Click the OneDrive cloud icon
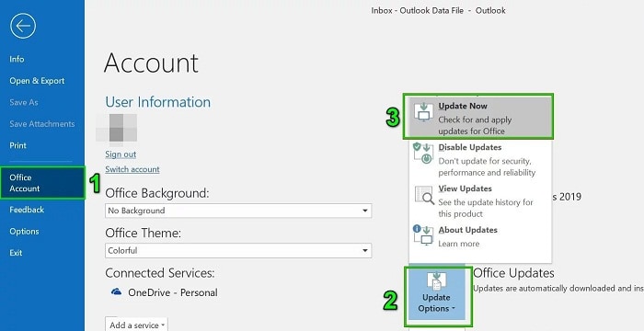Image resolution: width=644 pixels, height=331 pixels. [117, 292]
